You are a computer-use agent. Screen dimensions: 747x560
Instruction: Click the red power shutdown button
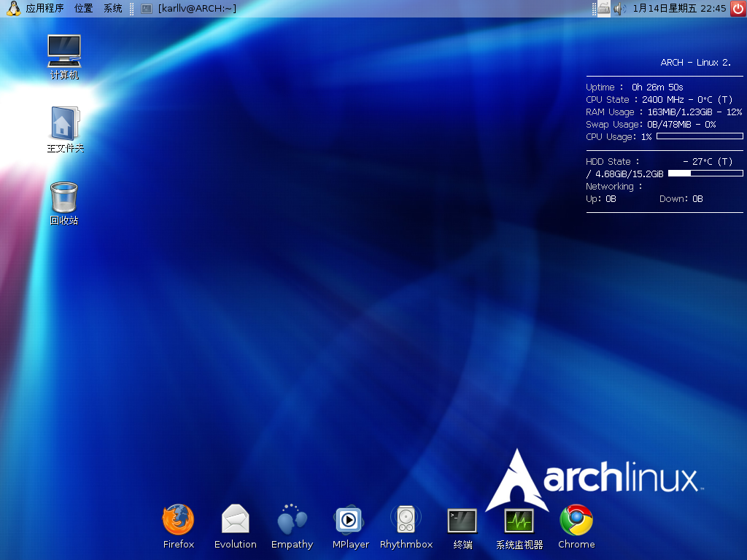click(x=738, y=8)
